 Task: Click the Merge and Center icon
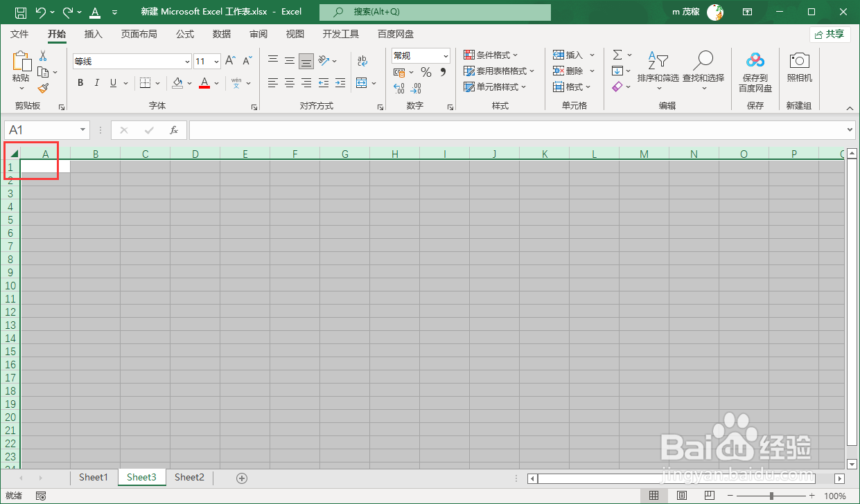click(x=361, y=83)
